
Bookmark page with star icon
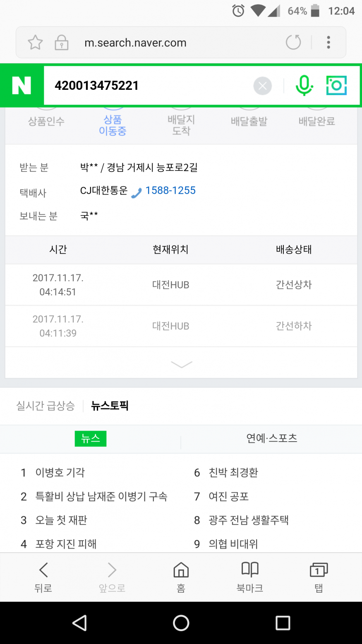pos(35,43)
